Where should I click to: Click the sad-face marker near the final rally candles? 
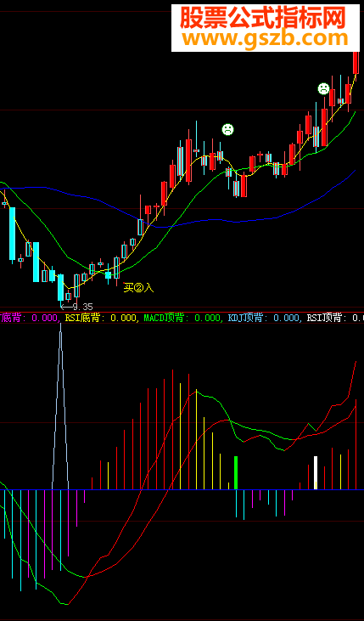click(x=323, y=88)
